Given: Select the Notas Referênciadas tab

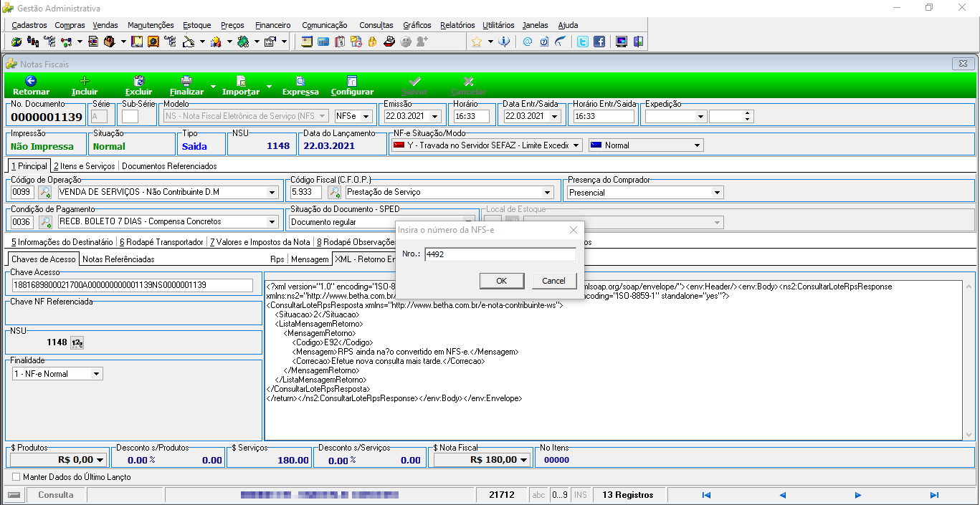Looking at the screenshot, I should point(118,259).
